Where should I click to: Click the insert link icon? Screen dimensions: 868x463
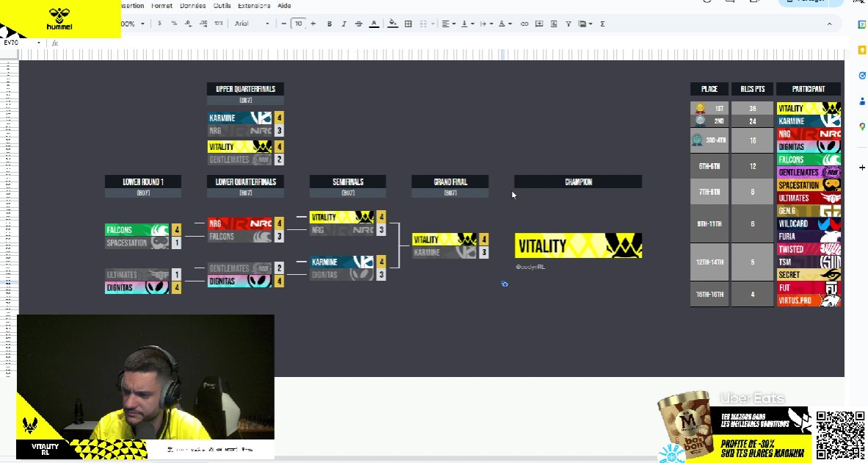(x=524, y=24)
